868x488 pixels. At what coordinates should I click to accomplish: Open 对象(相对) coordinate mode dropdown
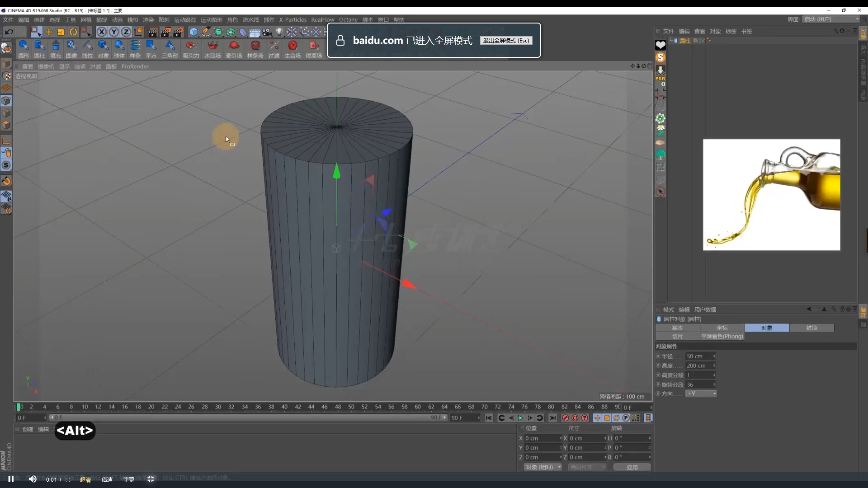point(543,467)
